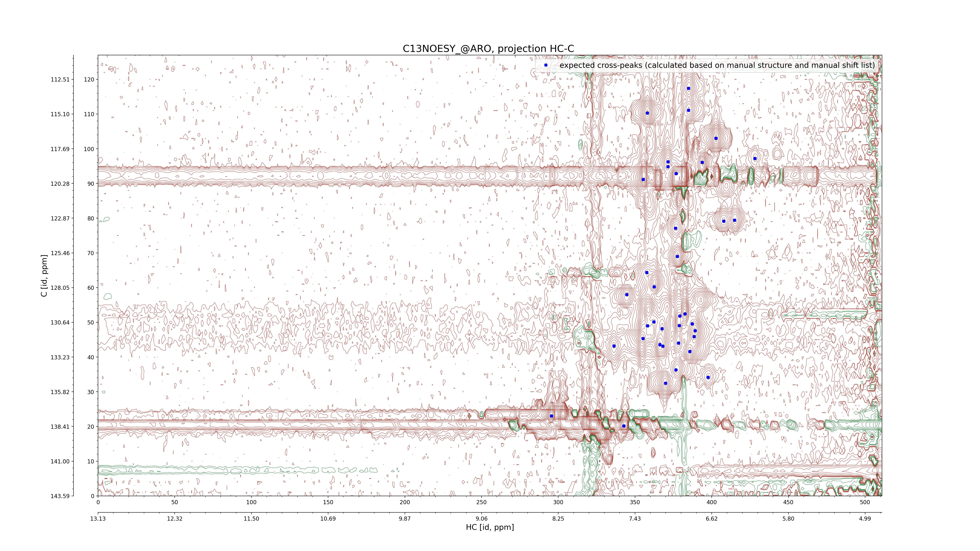Click the C id tick label '110'

(89, 114)
